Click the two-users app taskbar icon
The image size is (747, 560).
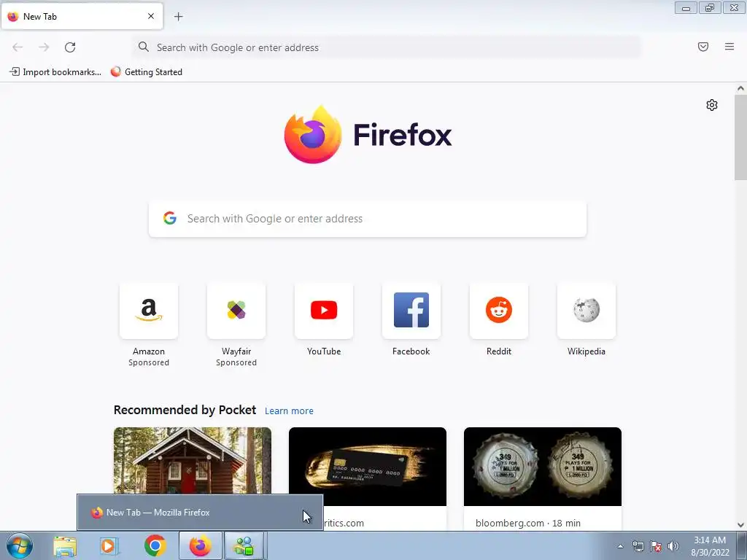pyautogui.click(x=244, y=545)
